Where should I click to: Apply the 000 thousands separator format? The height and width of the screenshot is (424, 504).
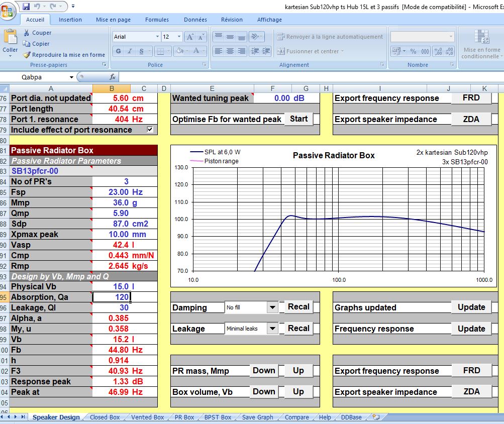[x=425, y=51]
